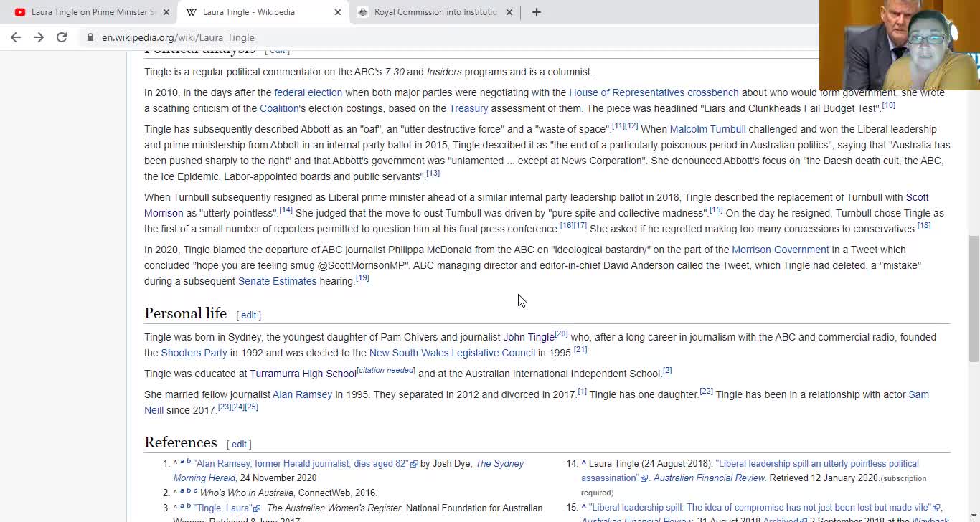This screenshot has height=522, width=980.
Task: Open the Morrison Government link
Action: [781, 250]
